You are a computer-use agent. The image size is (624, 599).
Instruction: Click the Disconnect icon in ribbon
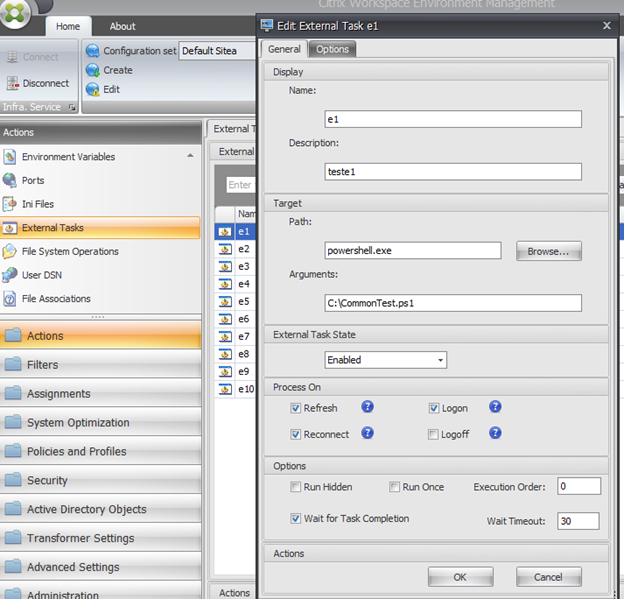tap(13, 83)
